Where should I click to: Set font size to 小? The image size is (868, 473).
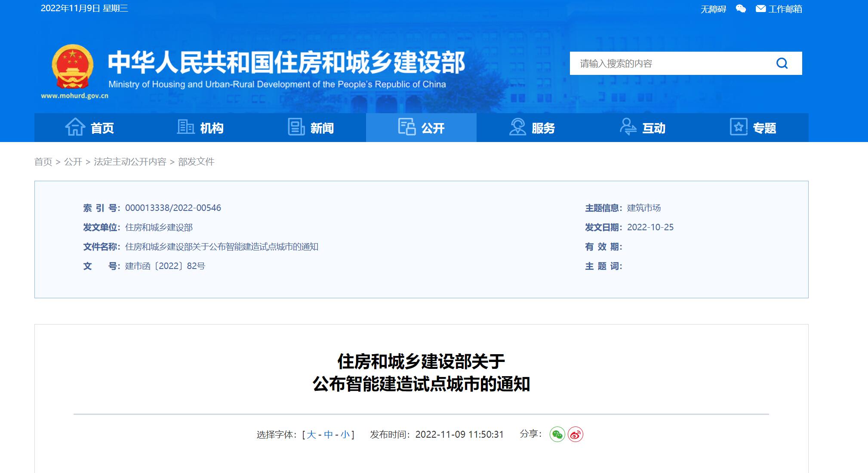pos(345,435)
